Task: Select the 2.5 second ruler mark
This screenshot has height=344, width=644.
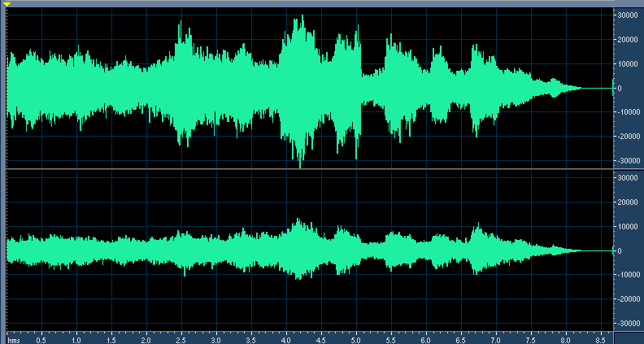Action: click(x=181, y=337)
